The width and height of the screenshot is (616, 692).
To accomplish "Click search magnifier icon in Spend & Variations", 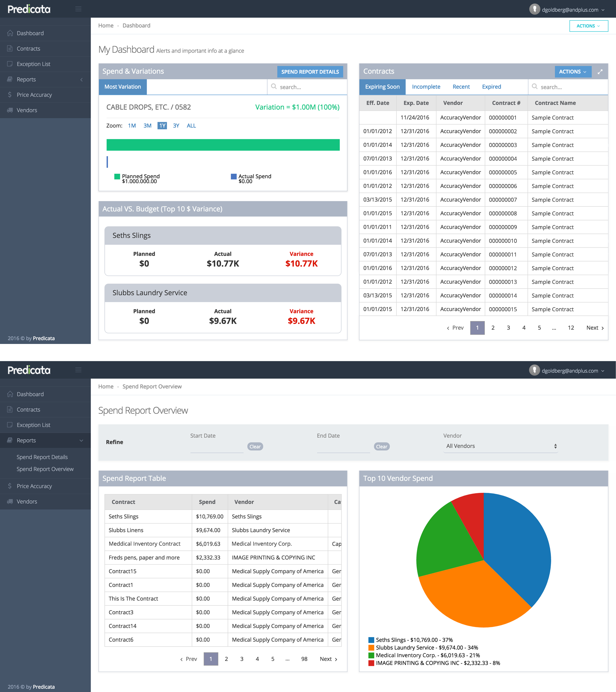I will click(x=274, y=87).
